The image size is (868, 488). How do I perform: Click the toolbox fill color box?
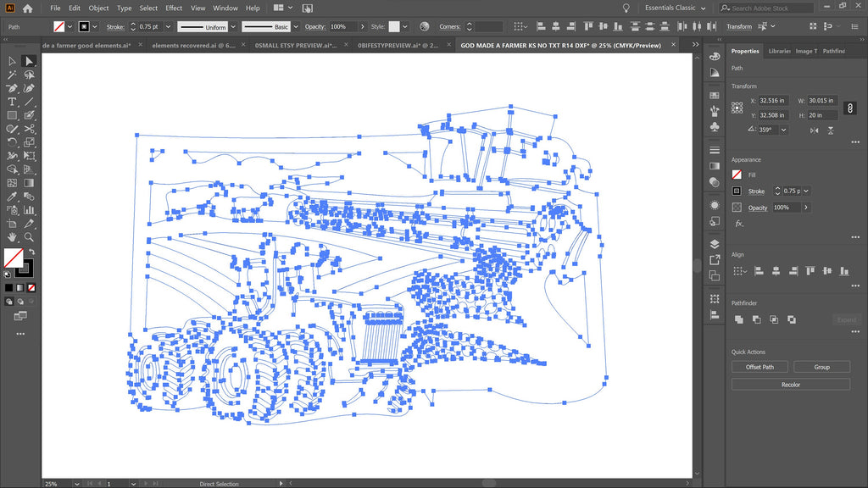click(14, 258)
